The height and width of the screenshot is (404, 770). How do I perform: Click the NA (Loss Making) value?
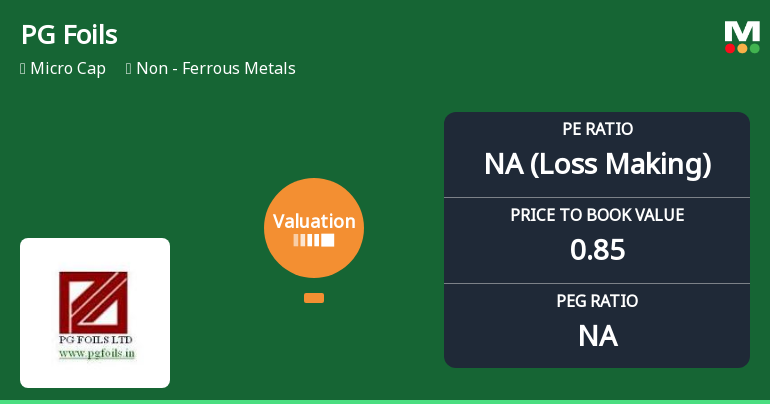[597, 164]
